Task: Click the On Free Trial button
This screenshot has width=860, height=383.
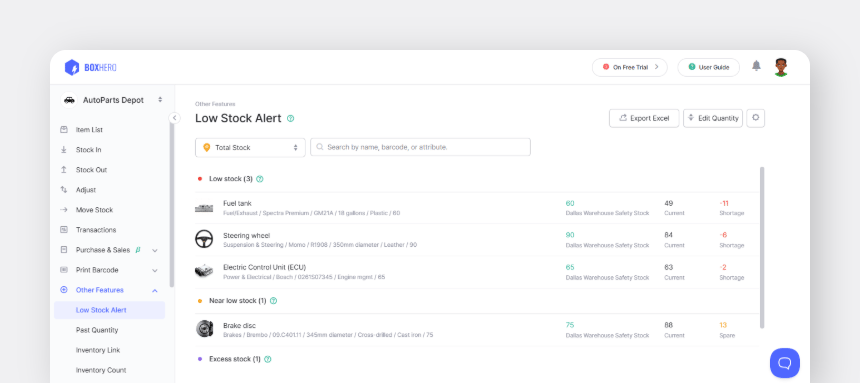Action: (x=630, y=67)
